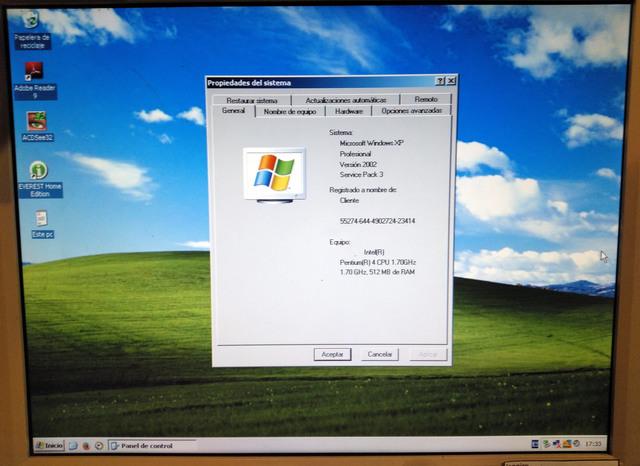Activate the Panel de control taskbar button
The width and height of the screenshot is (640, 466).
tap(151, 446)
